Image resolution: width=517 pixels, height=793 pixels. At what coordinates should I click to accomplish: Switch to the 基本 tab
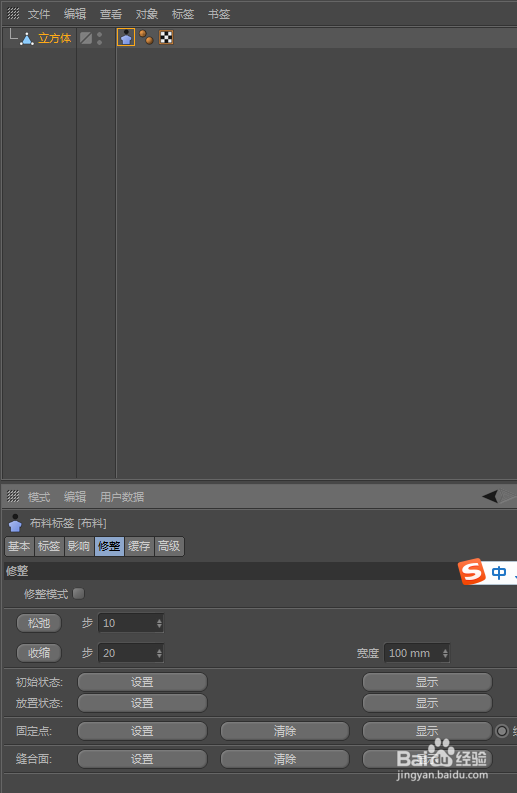point(19,546)
